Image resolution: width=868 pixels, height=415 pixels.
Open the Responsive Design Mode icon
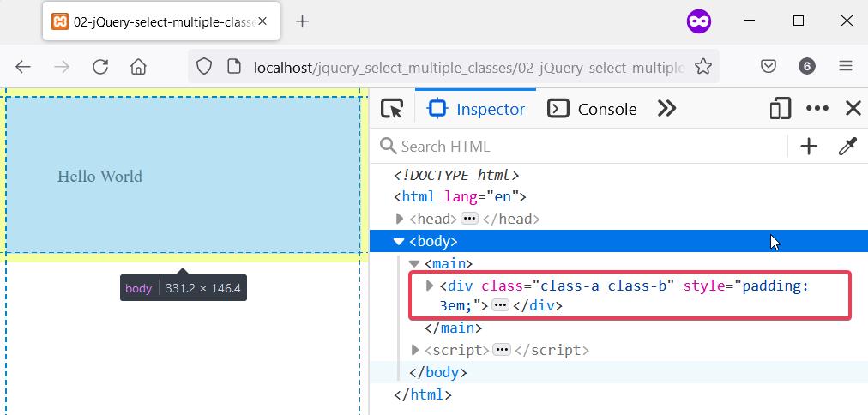tap(780, 109)
